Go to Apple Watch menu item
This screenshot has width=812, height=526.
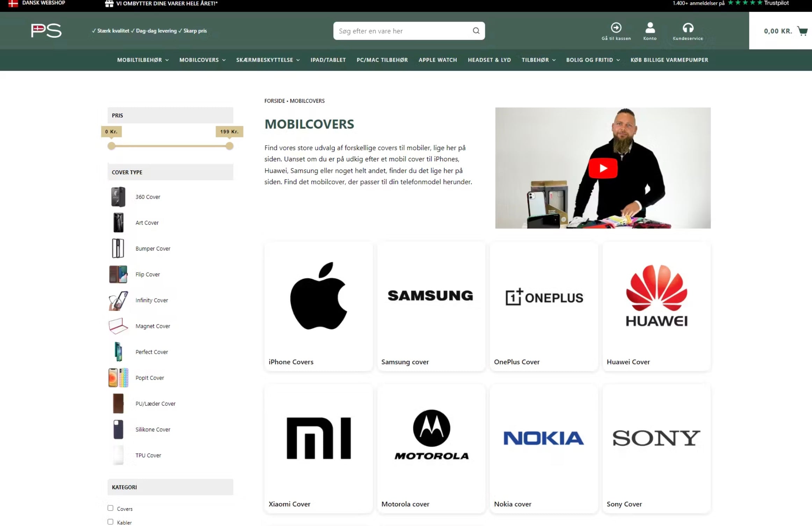(x=437, y=60)
